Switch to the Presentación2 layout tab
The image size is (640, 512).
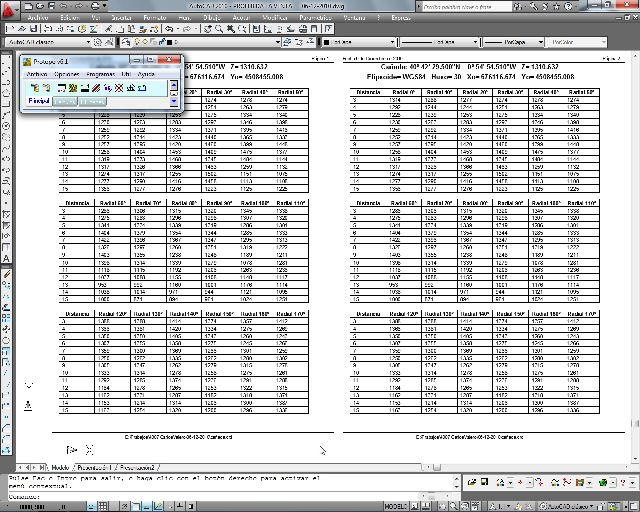[138, 467]
